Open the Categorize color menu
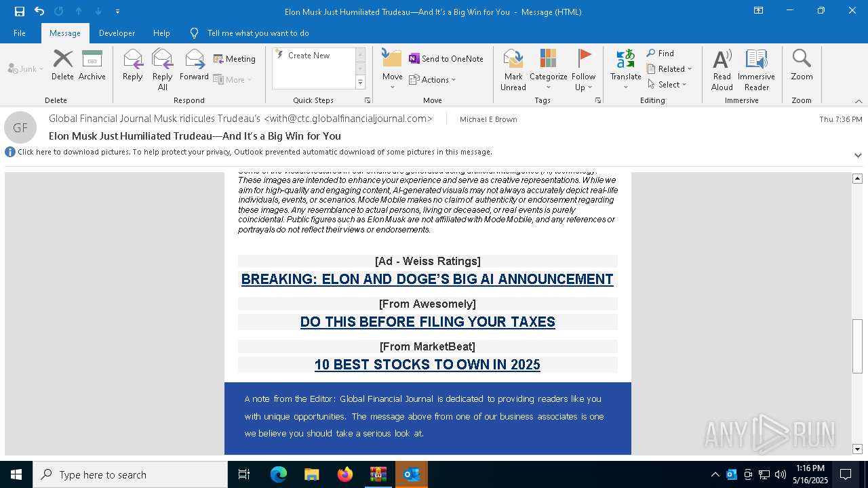 548,69
